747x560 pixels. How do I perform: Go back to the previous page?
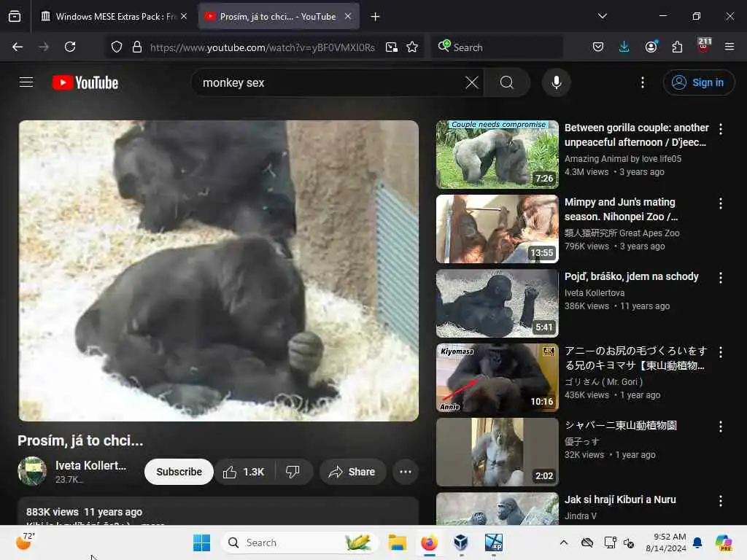18,47
